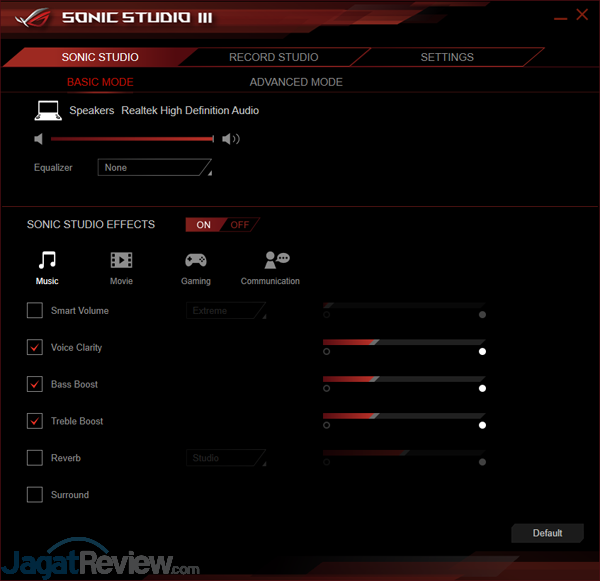
Task: Click the Smart Volume level slider
Action: [404, 305]
